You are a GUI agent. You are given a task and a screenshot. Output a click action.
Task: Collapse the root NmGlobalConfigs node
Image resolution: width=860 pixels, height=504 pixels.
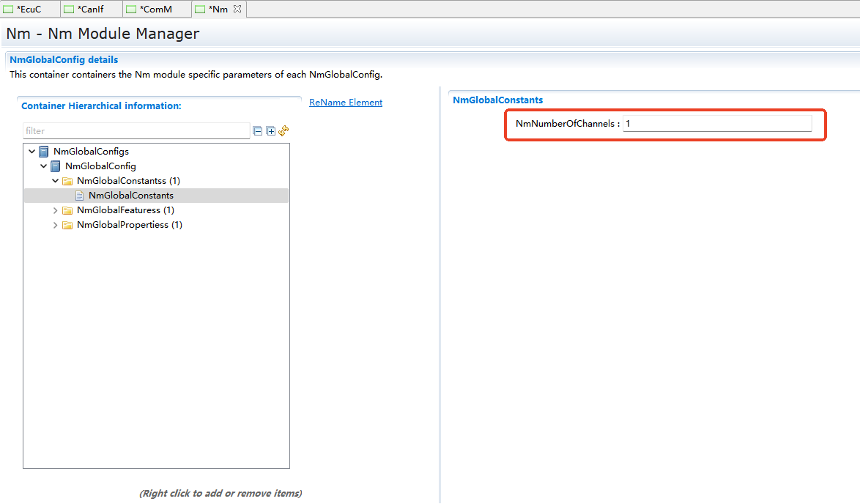[31, 152]
